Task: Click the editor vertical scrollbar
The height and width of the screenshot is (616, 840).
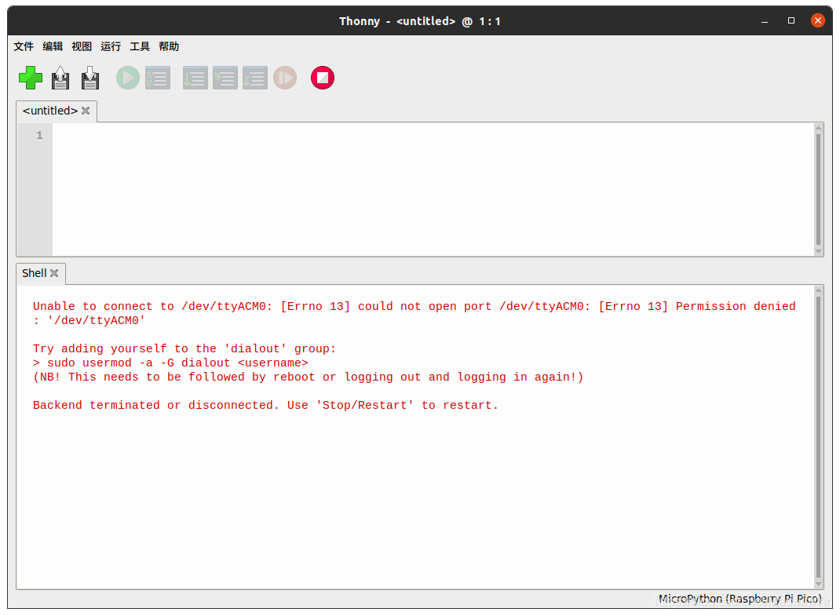Action: pos(818,189)
